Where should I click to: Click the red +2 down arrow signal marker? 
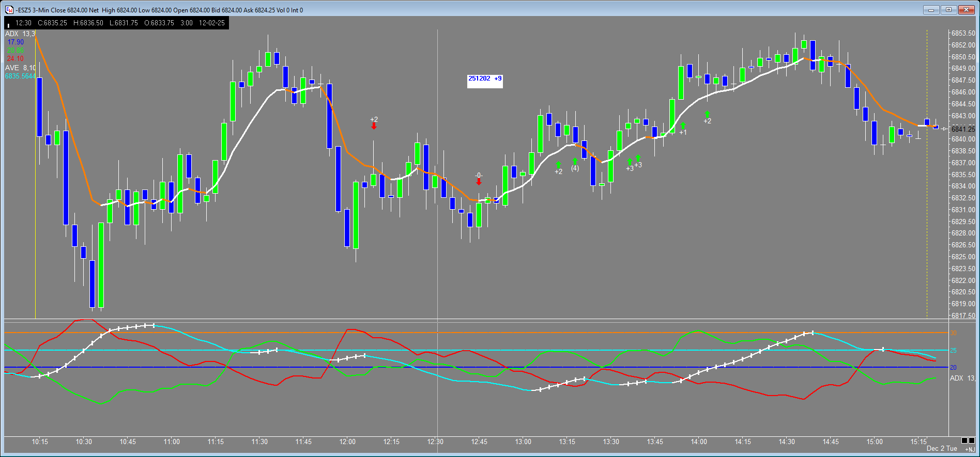click(374, 125)
